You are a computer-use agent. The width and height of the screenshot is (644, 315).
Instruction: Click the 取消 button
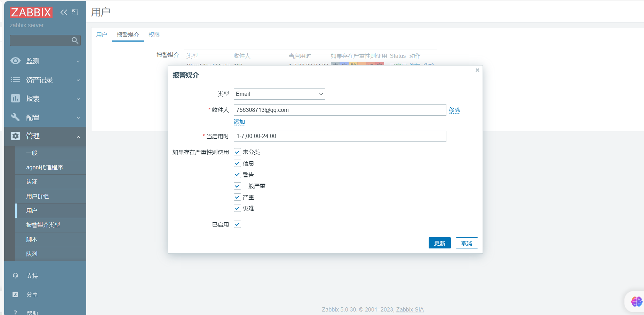(467, 243)
